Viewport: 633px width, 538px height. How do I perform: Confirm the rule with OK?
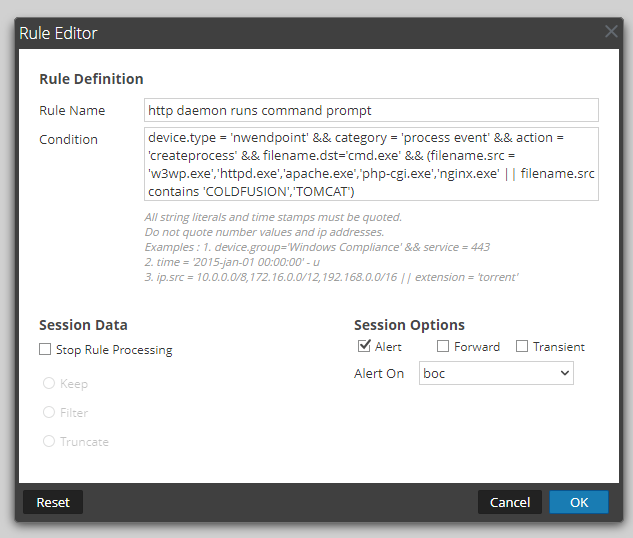579,502
